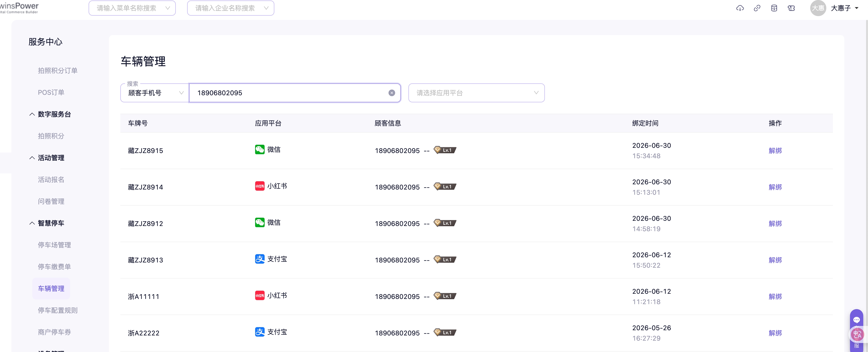Navigate to 停车场管理
Screen dimensions: 868x352
pyautogui.click(x=54, y=245)
